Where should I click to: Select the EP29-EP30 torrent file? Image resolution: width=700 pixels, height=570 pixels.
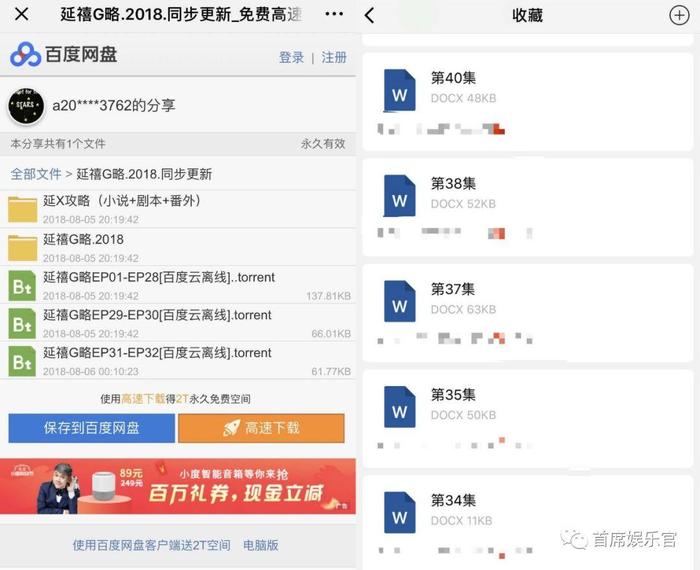(178, 323)
